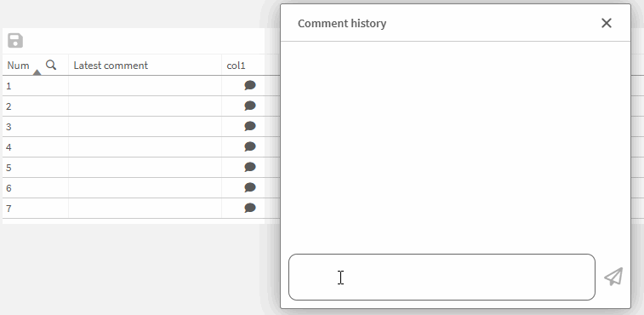
Task: Open comment bubble for row 2
Action: coord(250,106)
